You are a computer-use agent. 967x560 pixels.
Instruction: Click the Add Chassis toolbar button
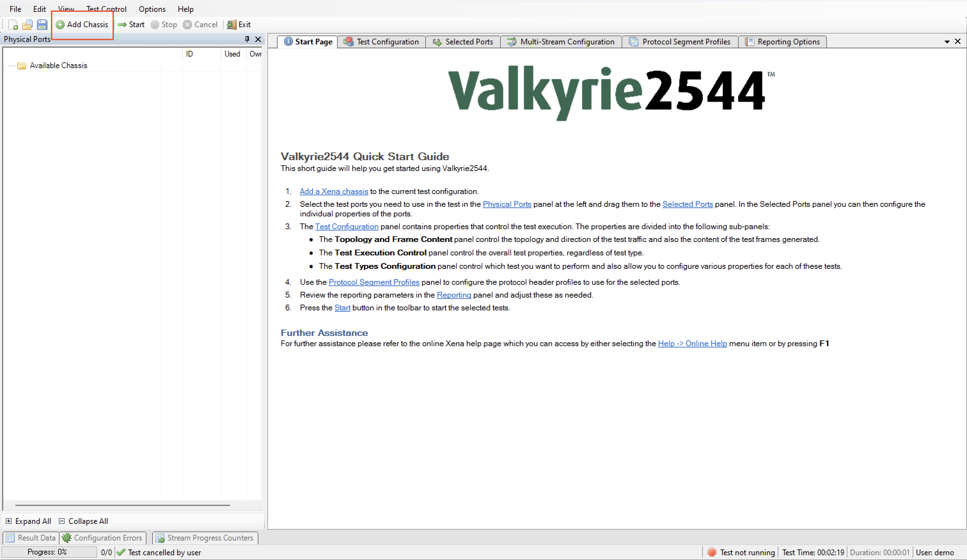click(82, 25)
